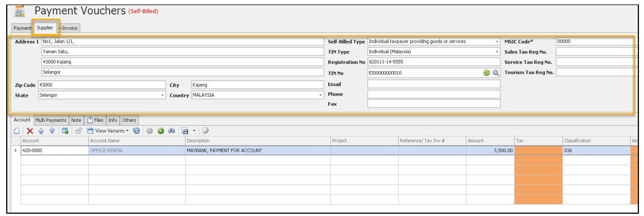Viewport: 644px width, 216px height.
Task: Click the green TIN validation check icon
Action: coord(487,73)
